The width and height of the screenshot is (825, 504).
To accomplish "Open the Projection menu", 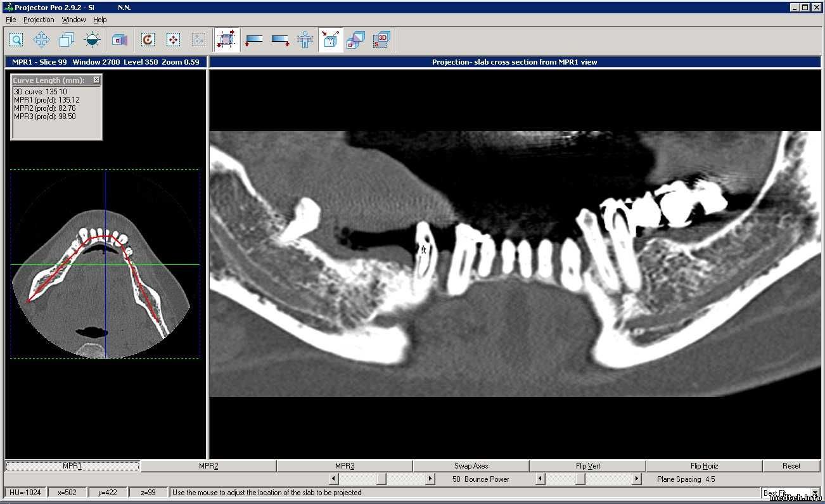I will [39, 20].
